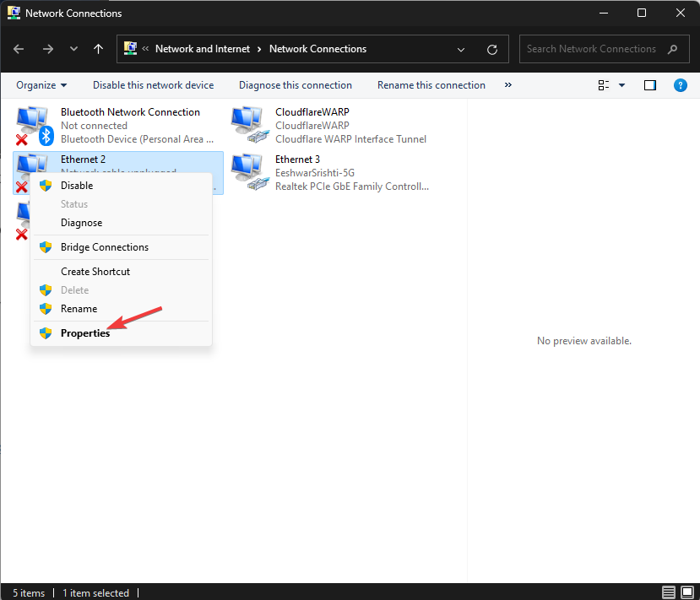Minimize the Network Connections window
This screenshot has width=700, height=600.
pyautogui.click(x=604, y=13)
